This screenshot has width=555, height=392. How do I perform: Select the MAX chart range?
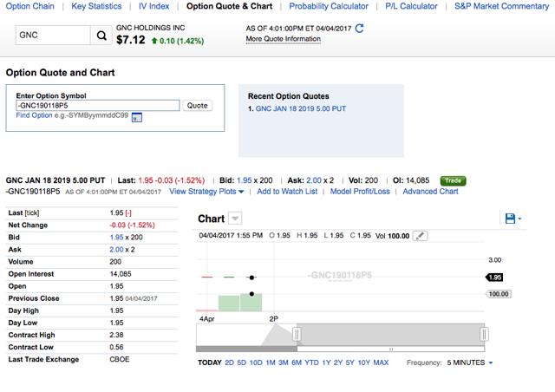pos(381,363)
